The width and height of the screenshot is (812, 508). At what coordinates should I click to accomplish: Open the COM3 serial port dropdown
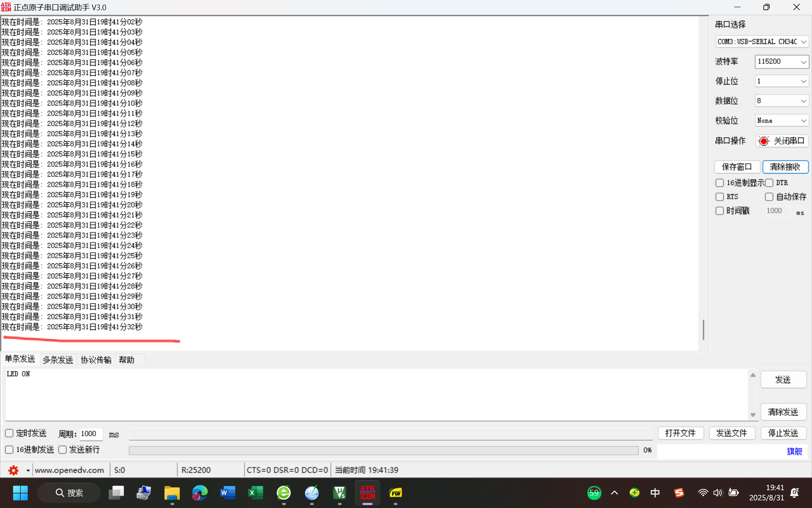[x=762, y=41]
